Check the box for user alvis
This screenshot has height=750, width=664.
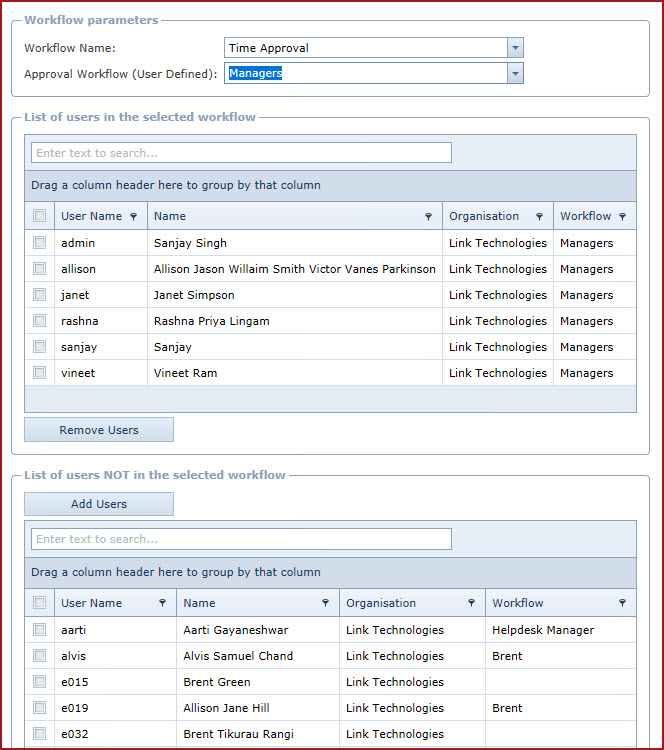pyautogui.click(x=40, y=655)
